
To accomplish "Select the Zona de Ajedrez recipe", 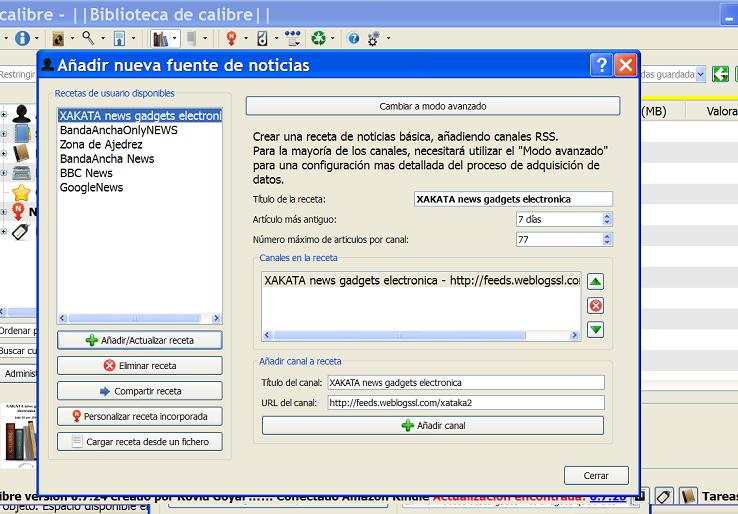I will [101, 145].
